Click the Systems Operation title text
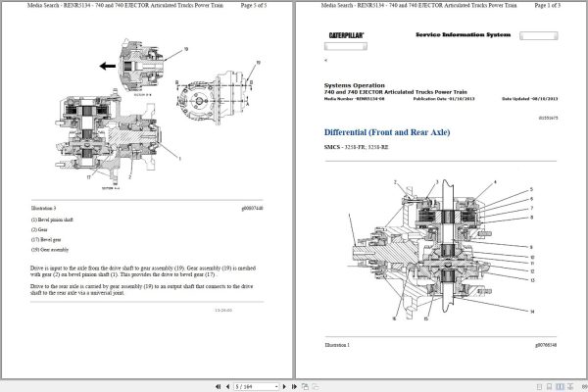The image size is (588, 392). [x=355, y=85]
